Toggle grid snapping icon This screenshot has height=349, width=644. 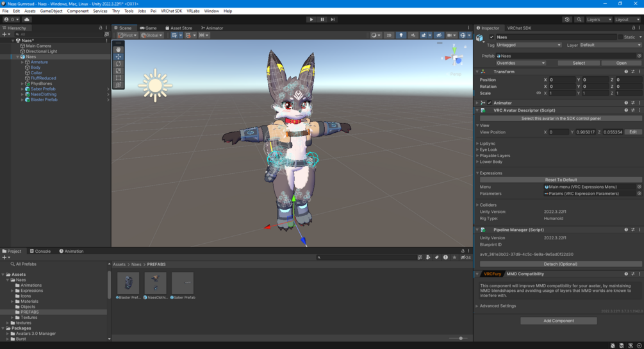[x=188, y=35]
